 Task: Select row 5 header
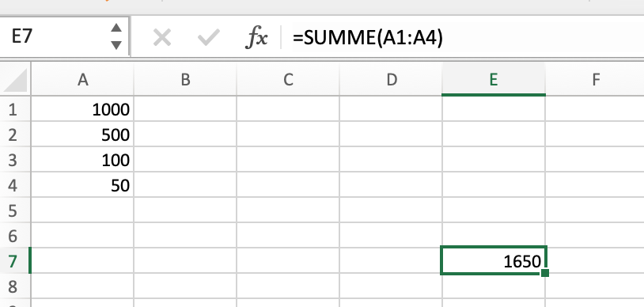[15, 210]
